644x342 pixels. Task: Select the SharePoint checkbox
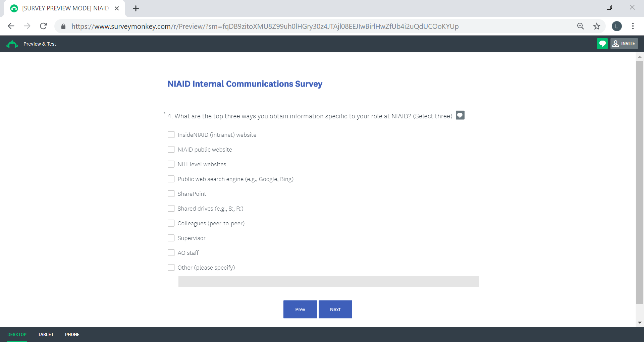pyautogui.click(x=171, y=194)
